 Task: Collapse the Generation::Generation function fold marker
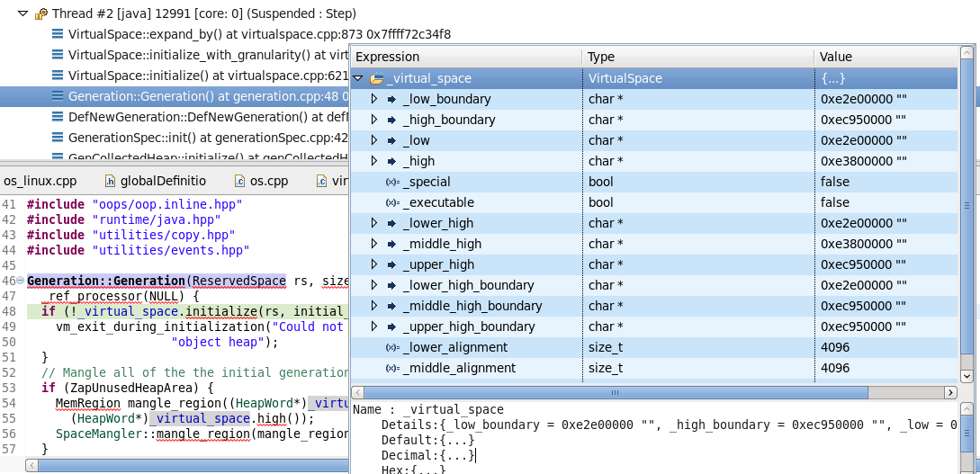point(20,281)
